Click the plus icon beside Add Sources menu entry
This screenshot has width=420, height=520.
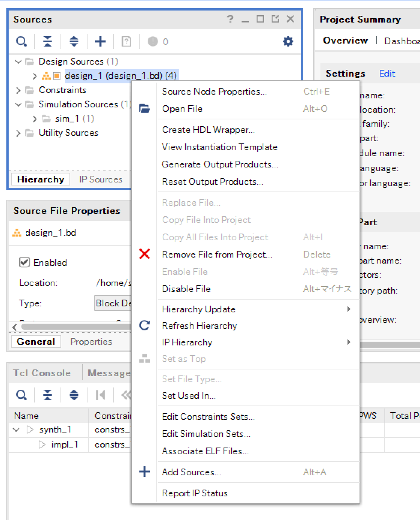click(x=145, y=472)
